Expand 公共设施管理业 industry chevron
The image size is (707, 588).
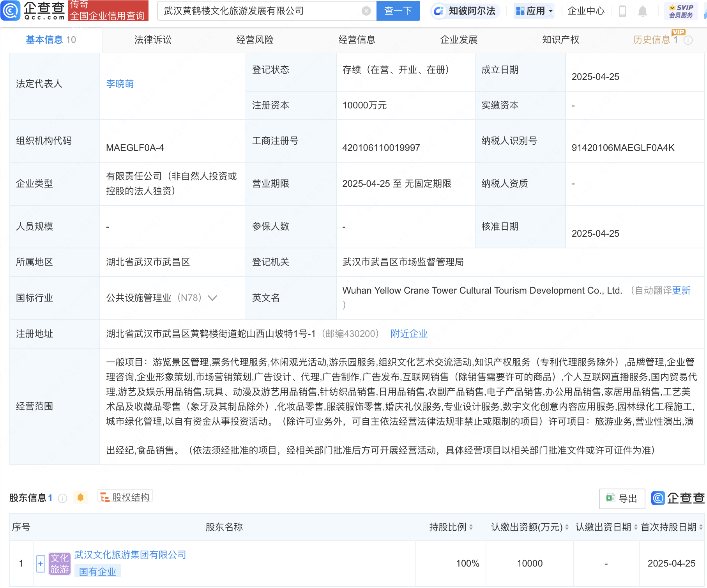[212, 298]
